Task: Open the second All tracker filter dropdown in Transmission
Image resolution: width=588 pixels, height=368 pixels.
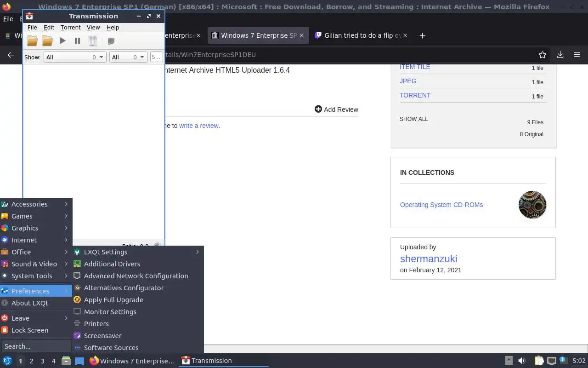Action: coord(128,57)
